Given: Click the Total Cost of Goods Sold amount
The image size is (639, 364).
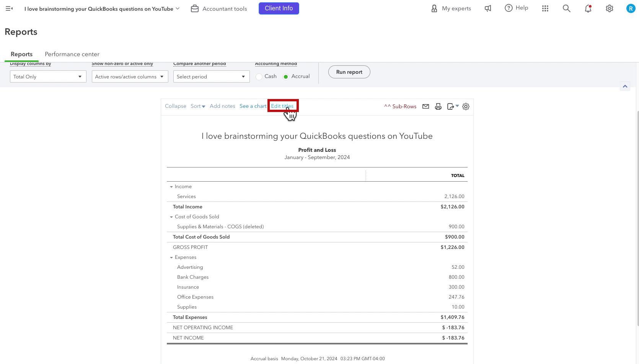Looking at the screenshot, I should pyautogui.click(x=455, y=237).
